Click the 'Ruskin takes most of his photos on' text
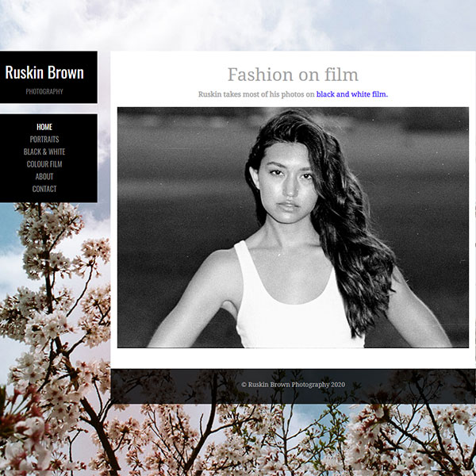 pyautogui.click(x=256, y=94)
